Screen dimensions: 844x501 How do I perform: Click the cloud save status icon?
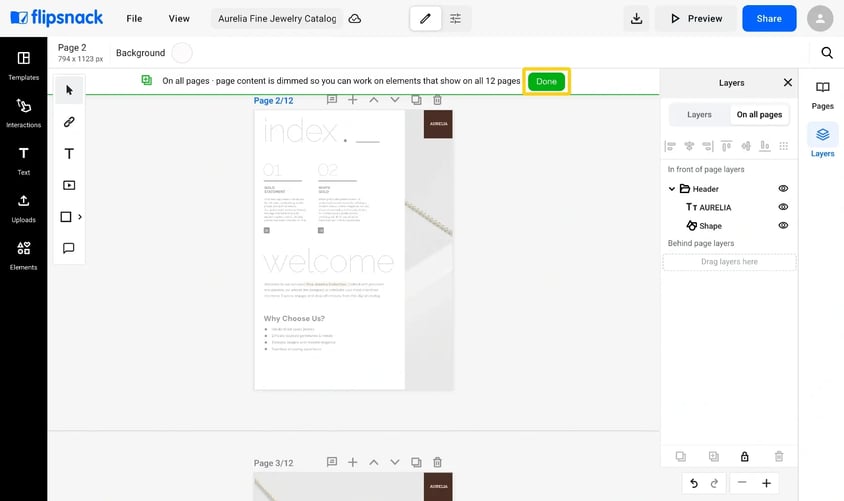point(355,19)
